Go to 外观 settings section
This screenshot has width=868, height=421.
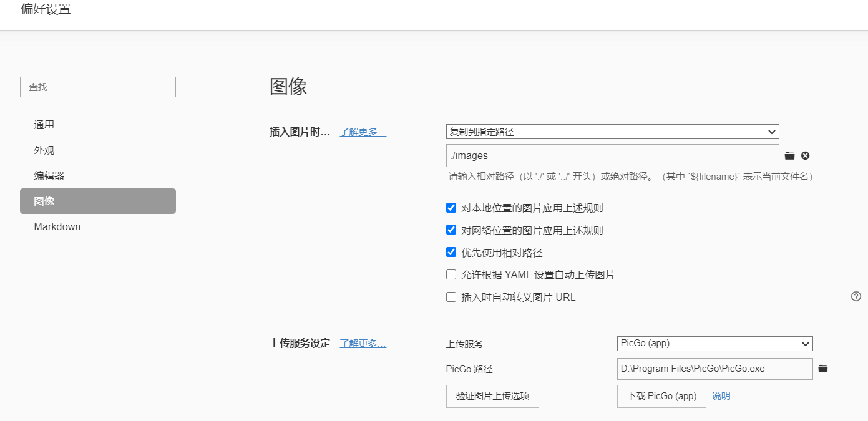pyautogui.click(x=98, y=150)
